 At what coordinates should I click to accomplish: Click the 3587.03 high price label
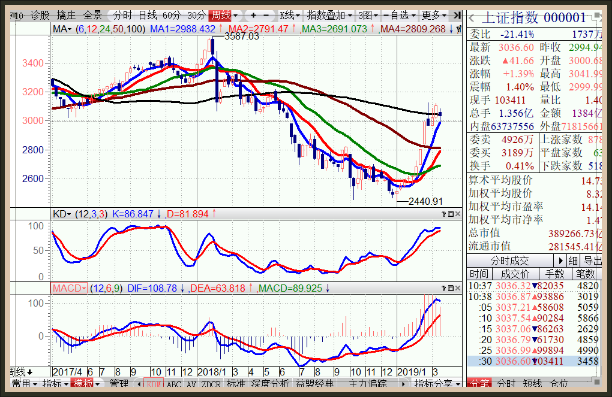click(x=242, y=36)
